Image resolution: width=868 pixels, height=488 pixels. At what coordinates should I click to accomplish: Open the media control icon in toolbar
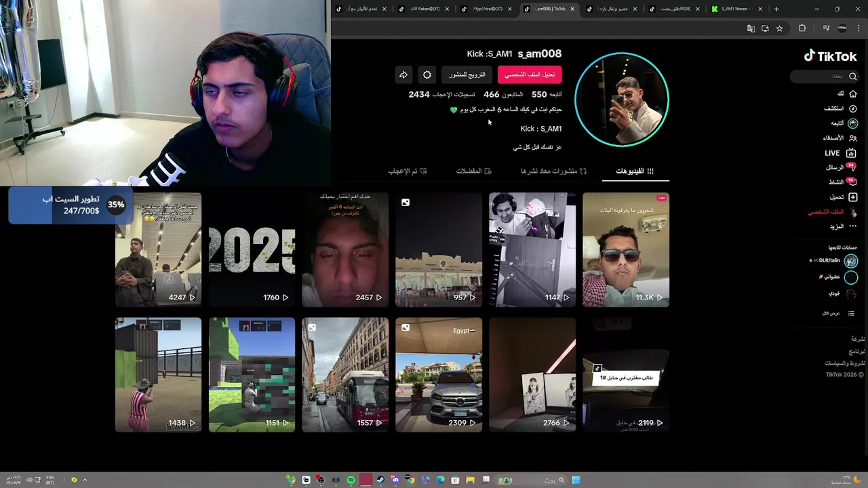pos(826,28)
